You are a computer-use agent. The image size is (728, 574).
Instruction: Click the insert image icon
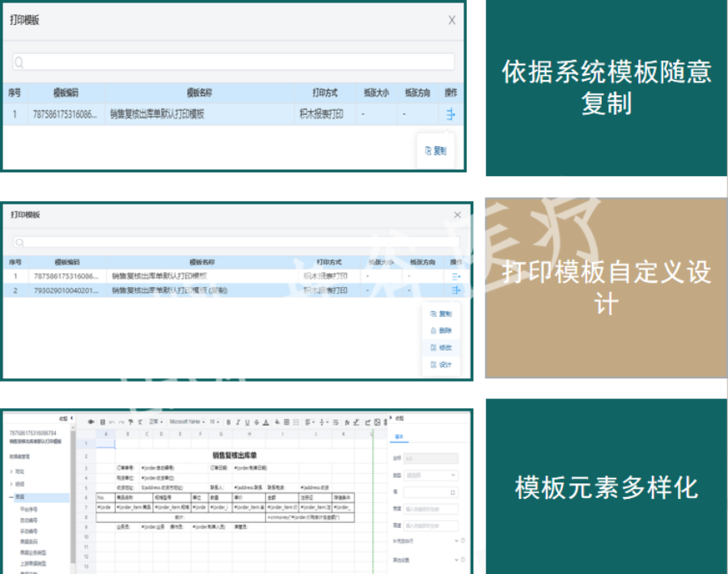click(377, 422)
